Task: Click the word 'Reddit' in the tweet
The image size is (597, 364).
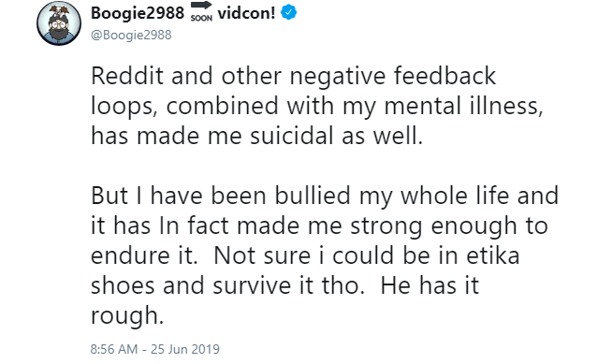Action: coord(126,76)
